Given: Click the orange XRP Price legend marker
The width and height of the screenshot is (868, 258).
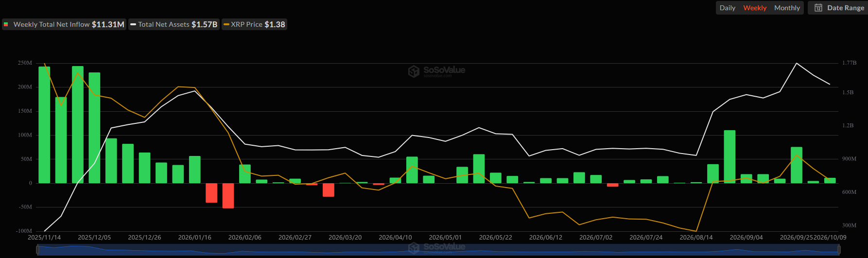Looking at the screenshot, I should pos(226,24).
